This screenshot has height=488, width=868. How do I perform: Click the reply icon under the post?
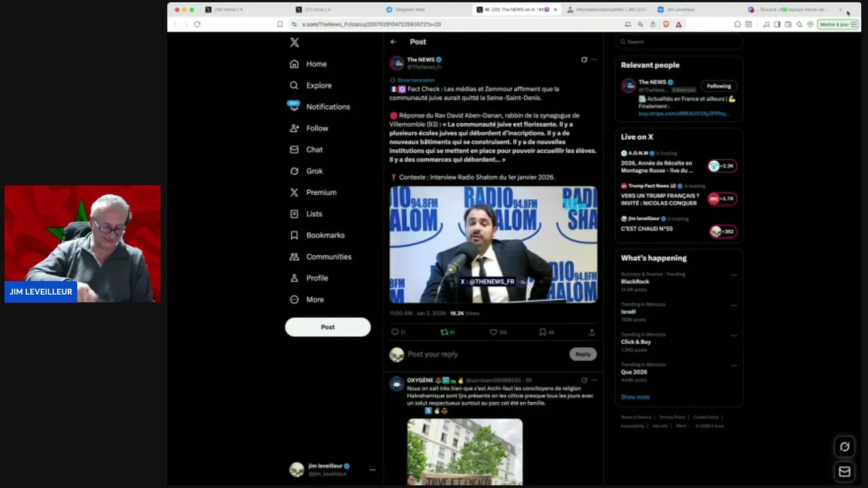coord(395,332)
